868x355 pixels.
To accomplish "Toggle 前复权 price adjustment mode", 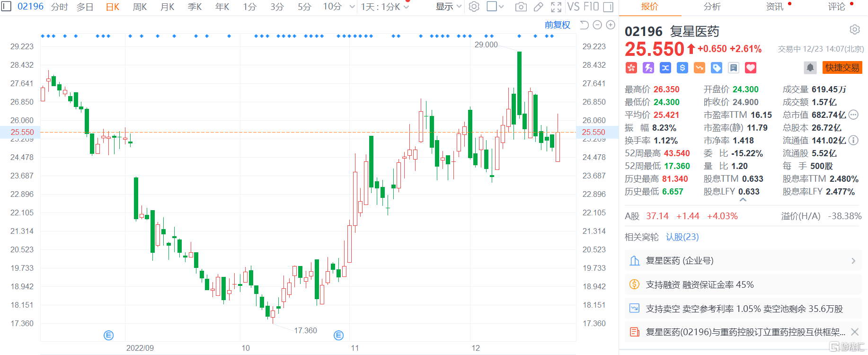I will click(558, 25).
